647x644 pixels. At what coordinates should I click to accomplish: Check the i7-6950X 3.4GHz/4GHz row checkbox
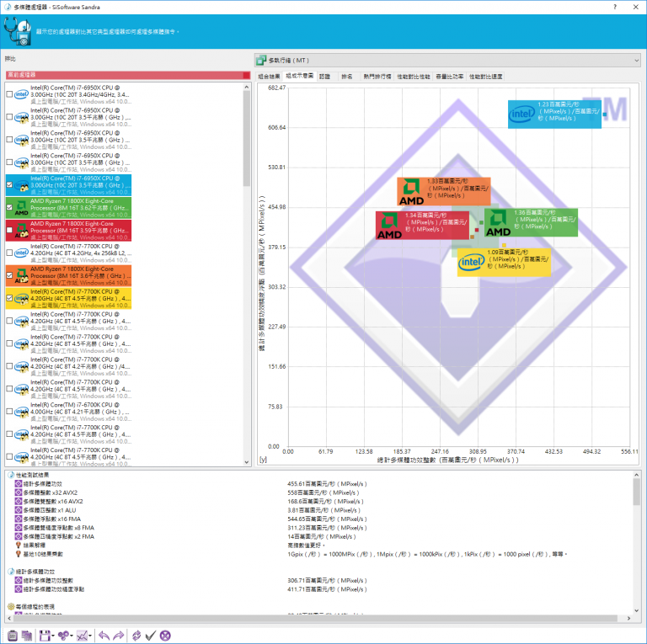(x=9, y=94)
